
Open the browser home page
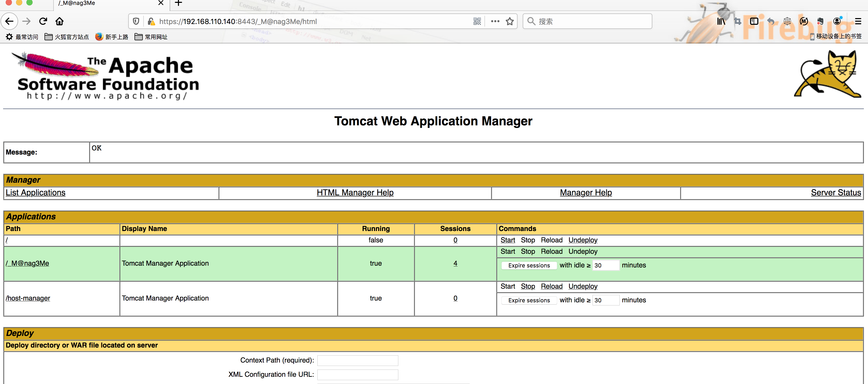pos(60,21)
